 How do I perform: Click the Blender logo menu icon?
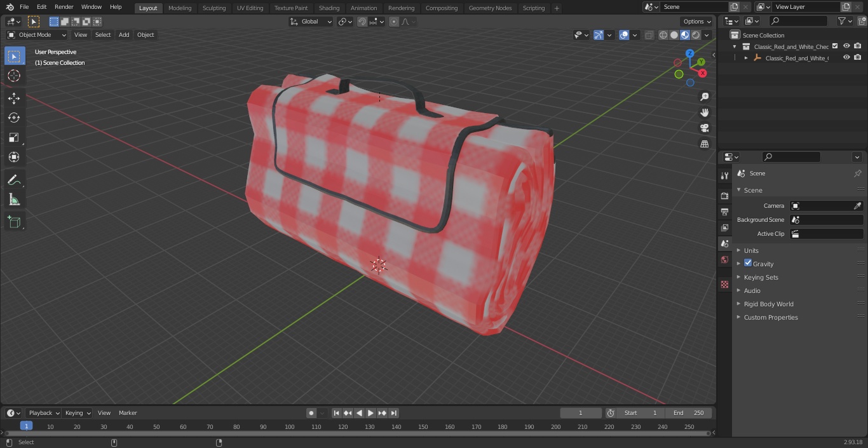[x=9, y=7]
